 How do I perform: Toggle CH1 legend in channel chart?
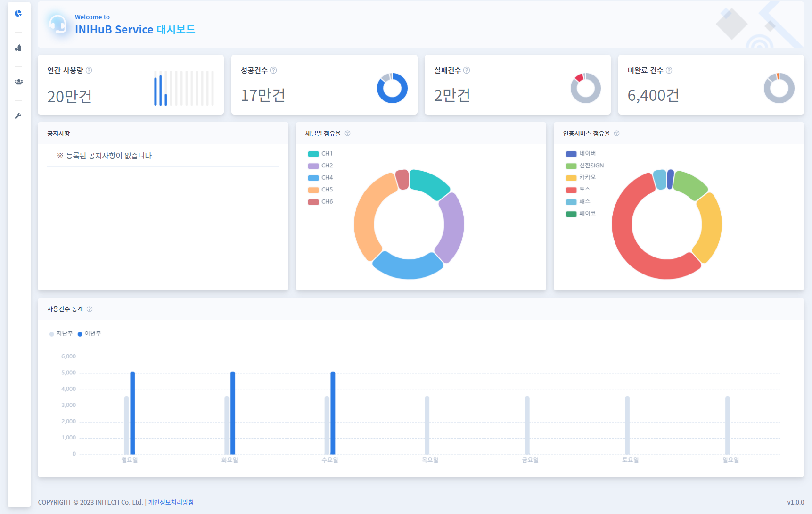click(x=320, y=154)
